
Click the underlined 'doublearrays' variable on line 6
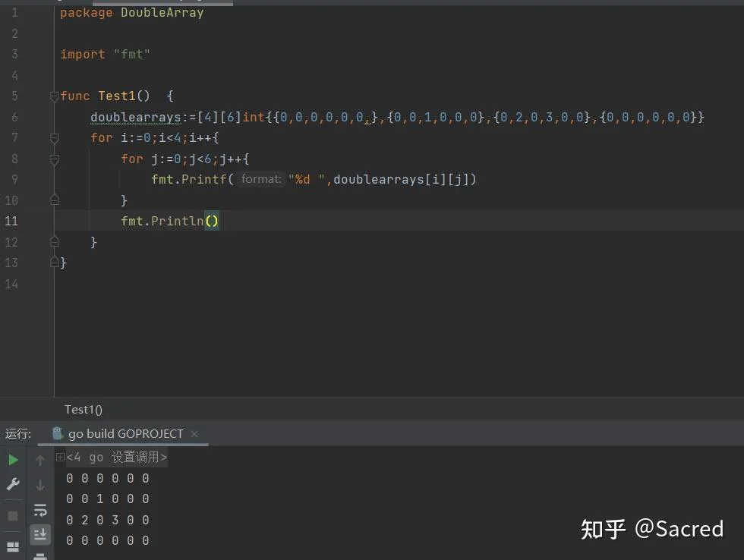(136, 117)
